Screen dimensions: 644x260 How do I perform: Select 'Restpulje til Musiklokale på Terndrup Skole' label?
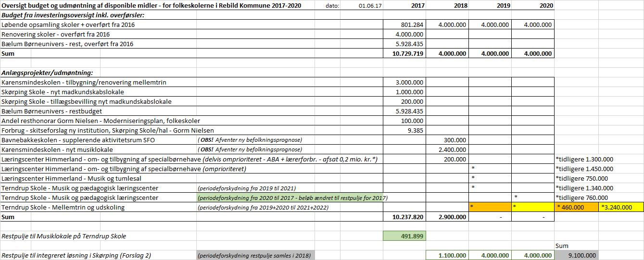coord(63,236)
